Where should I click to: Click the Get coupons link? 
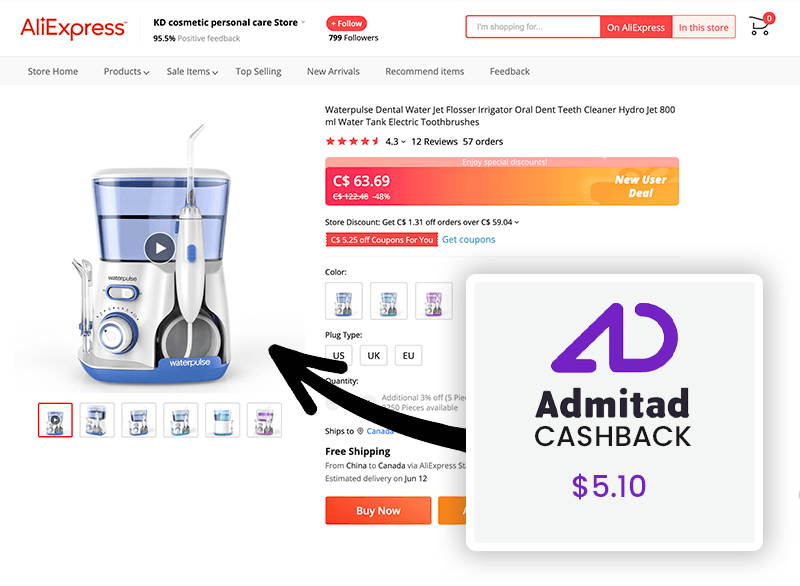click(468, 239)
